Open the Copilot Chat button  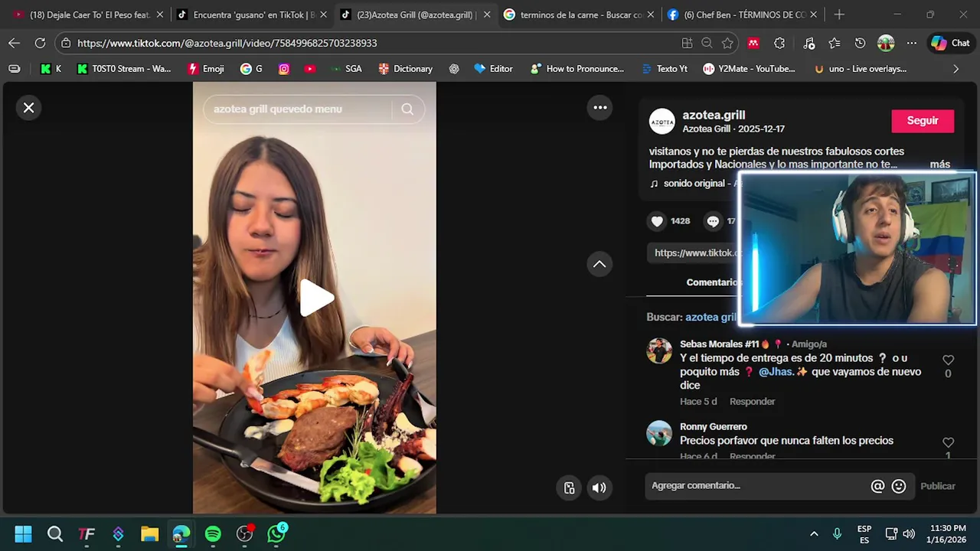coord(950,44)
